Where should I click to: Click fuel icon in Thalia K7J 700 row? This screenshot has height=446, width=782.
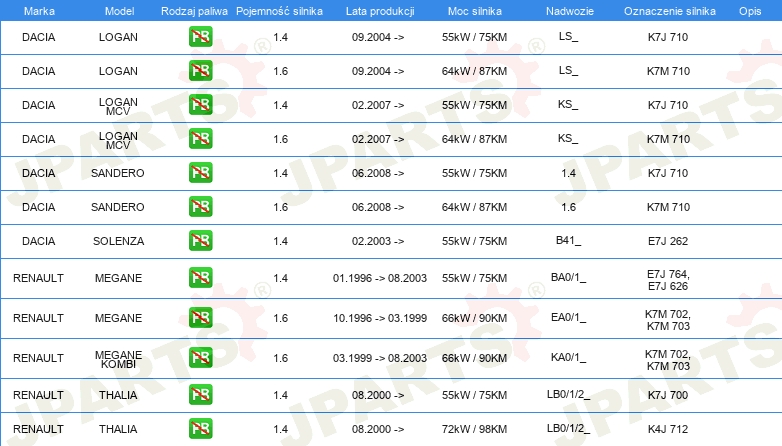tap(200, 395)
